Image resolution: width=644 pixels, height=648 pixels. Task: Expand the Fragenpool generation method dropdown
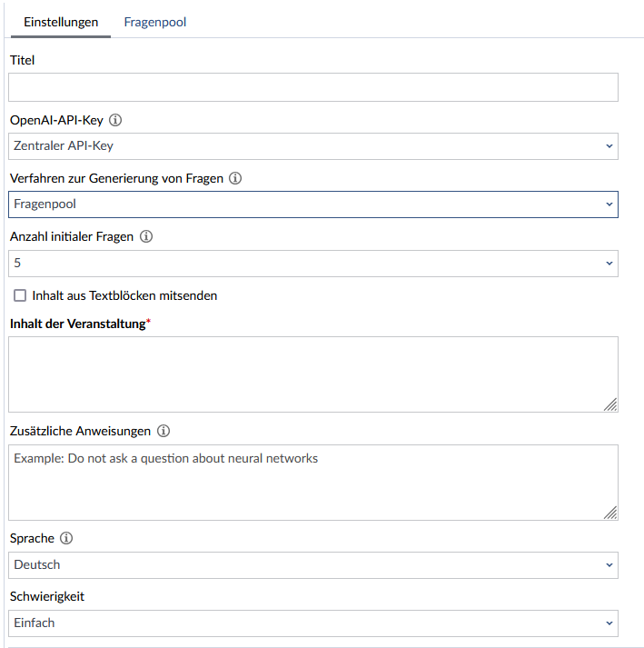pyautogui.click(x=313, y=204)
